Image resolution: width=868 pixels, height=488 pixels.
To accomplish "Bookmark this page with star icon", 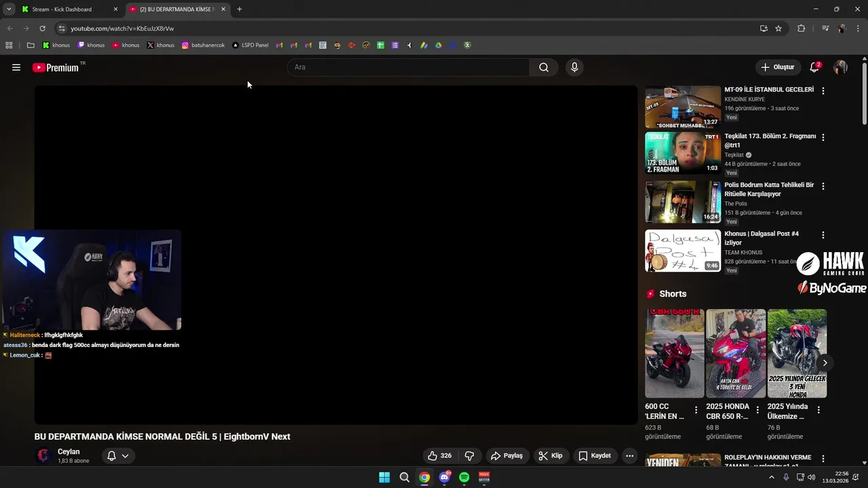I will 778,28.
